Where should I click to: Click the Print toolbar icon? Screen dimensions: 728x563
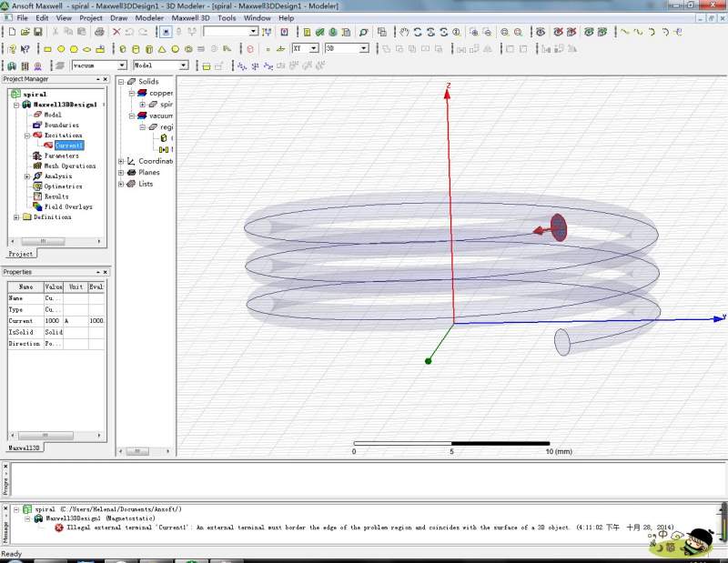coord(99,32)
